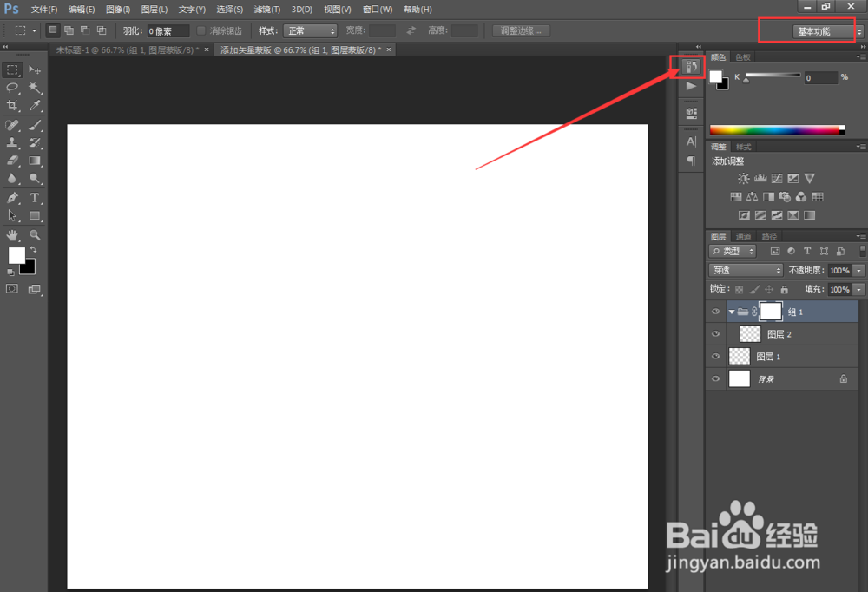
Task: Open the 不透明度 percentage dropdown arrow
Action: coord(858,270)
